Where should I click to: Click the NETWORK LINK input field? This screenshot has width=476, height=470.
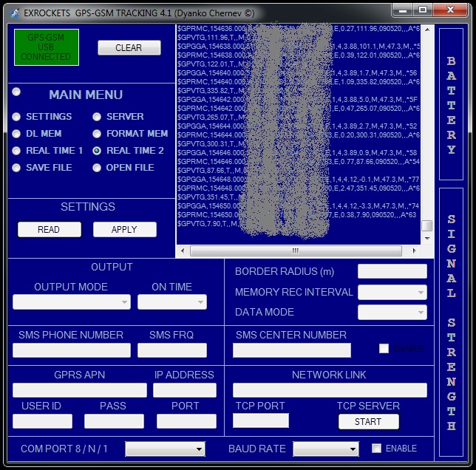(x=330, y=390)
